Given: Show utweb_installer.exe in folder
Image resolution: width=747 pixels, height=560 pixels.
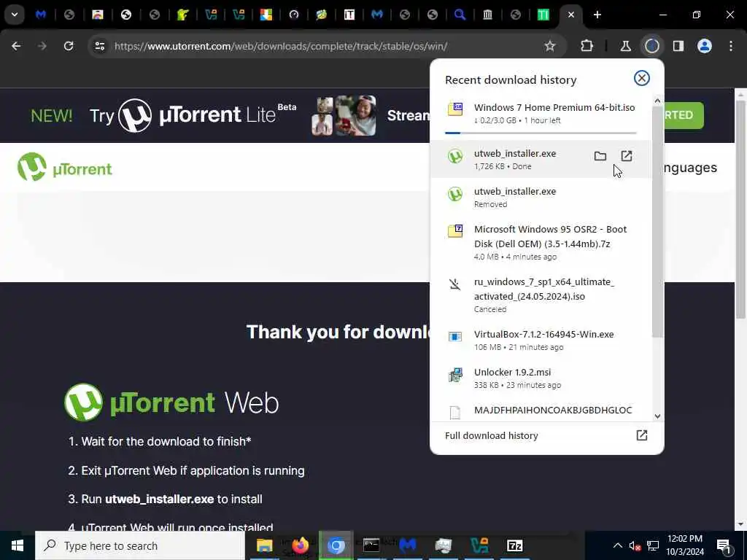Looking at the screenshot, I should point(600,156).
